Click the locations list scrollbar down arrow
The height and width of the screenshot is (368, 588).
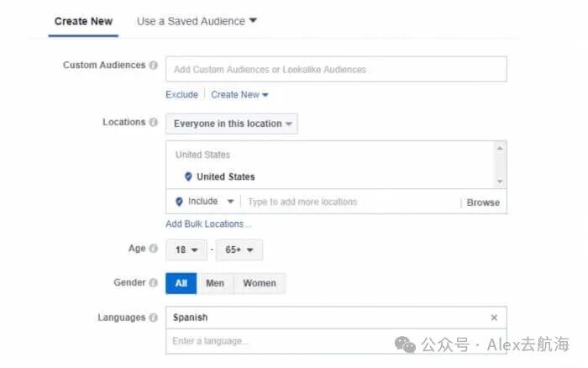[500, 181]
